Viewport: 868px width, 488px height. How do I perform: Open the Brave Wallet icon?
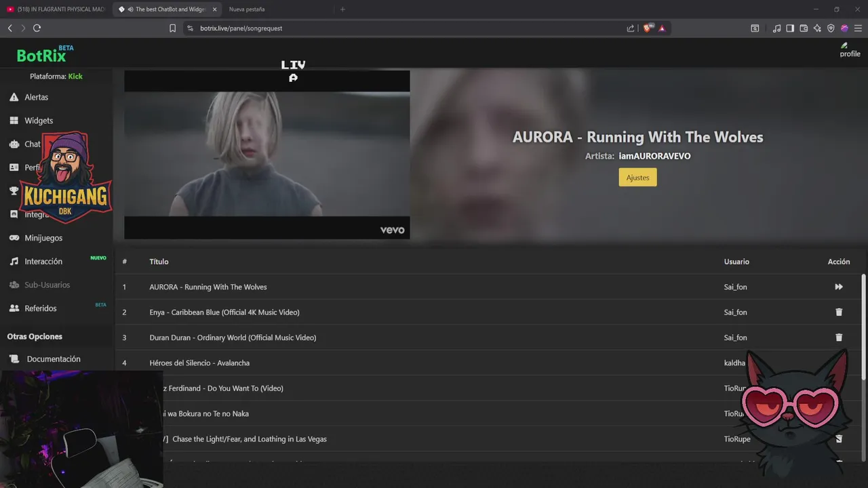point(804,28)
